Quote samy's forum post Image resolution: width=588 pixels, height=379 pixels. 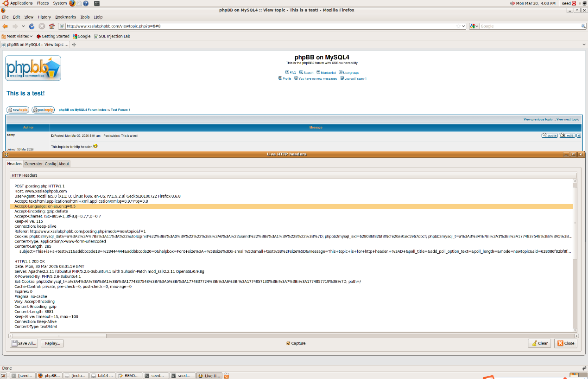point(549,135)
